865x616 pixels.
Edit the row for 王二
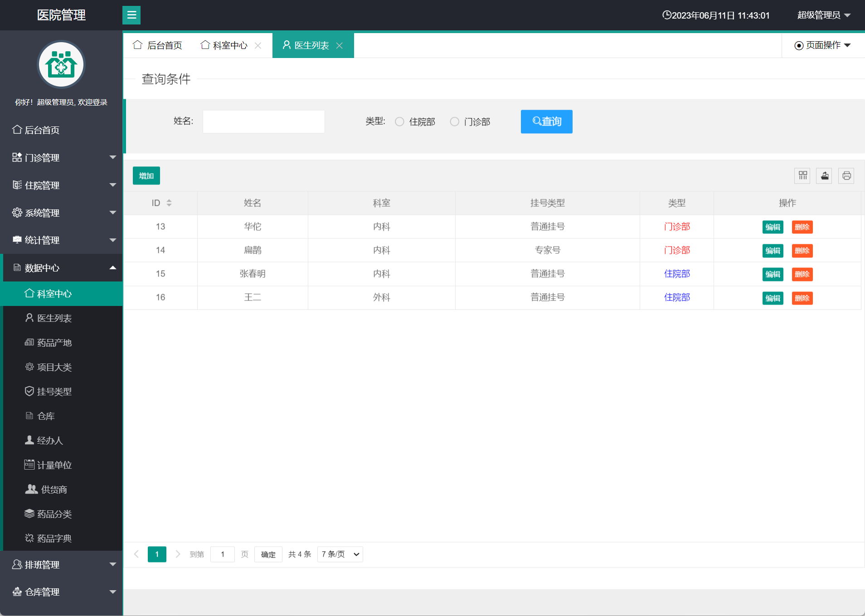(x=773, y=298)
